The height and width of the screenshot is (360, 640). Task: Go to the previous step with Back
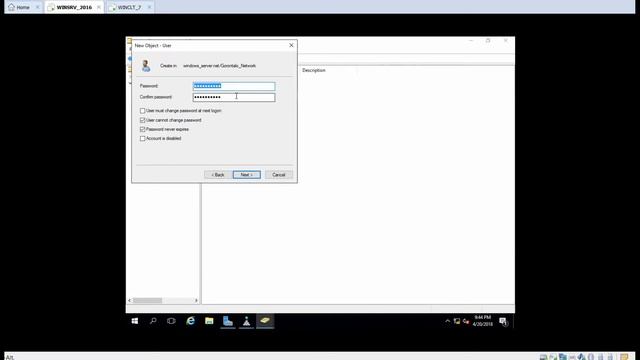(x=218, y=175)
